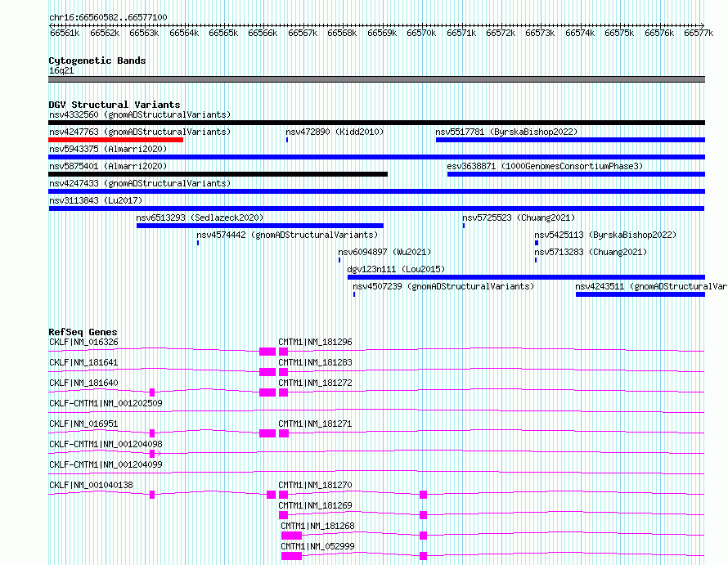Open CMTM1|NM_181268 transcript label
728x565 pixels.
317,526
